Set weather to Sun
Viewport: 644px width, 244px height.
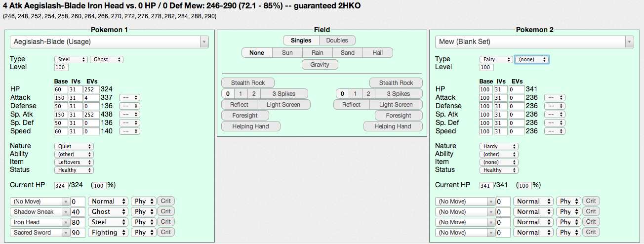[x=287, y=53]
